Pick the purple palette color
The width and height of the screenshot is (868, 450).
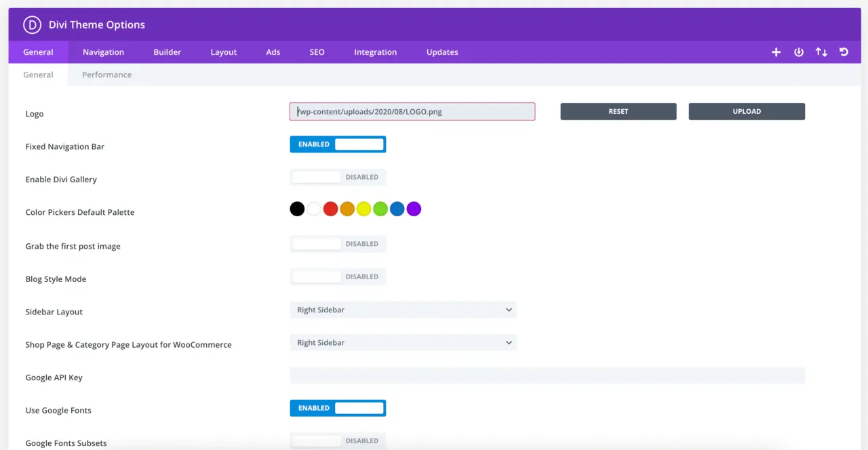pyautogui.click(x=414, y=209)
